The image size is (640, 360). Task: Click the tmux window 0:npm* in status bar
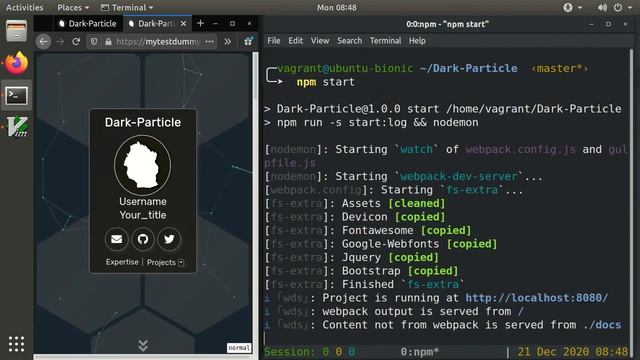tap(419, 351)
